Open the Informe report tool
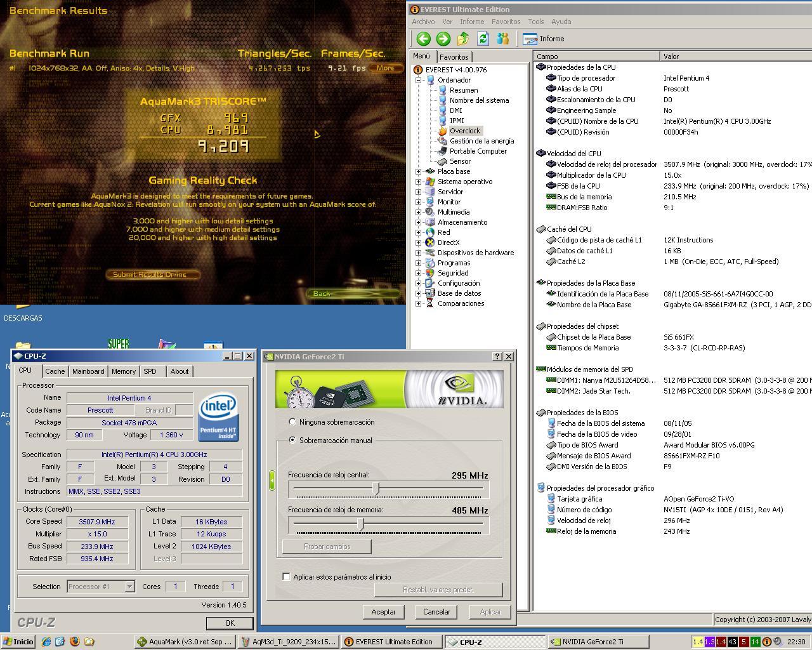The image size is (812, 650). pyautogui.click(x=544, y=39)
